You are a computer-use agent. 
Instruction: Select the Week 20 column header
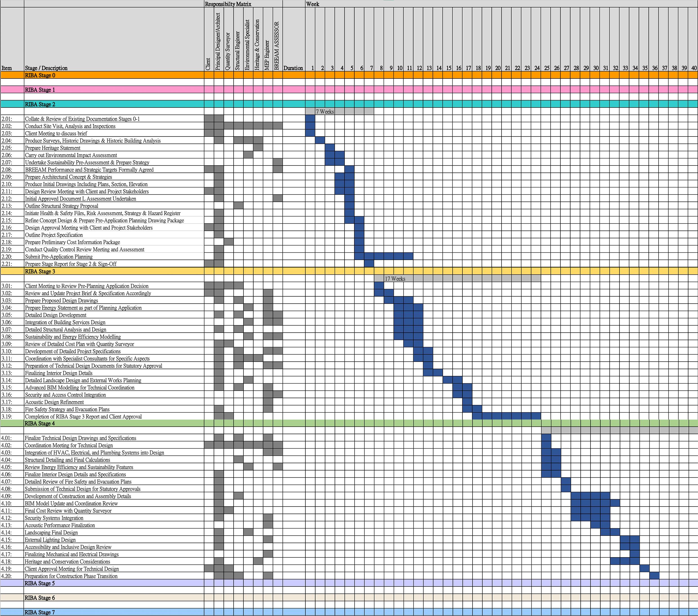498,68
